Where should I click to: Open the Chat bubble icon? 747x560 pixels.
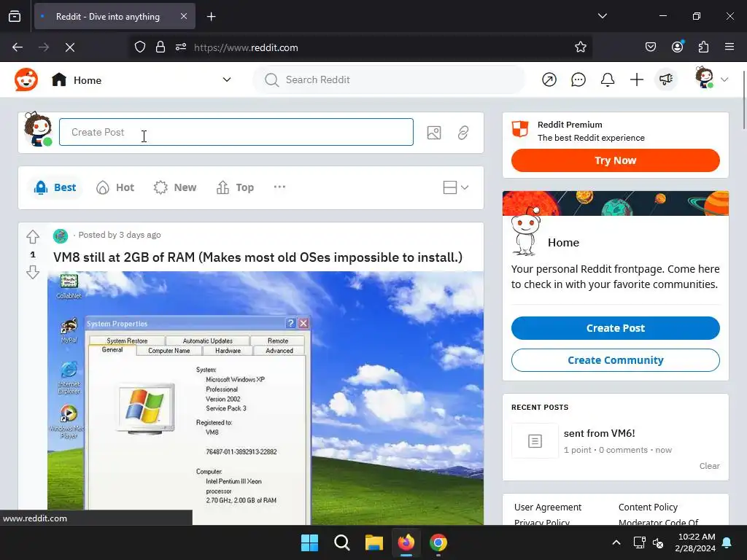578,79
